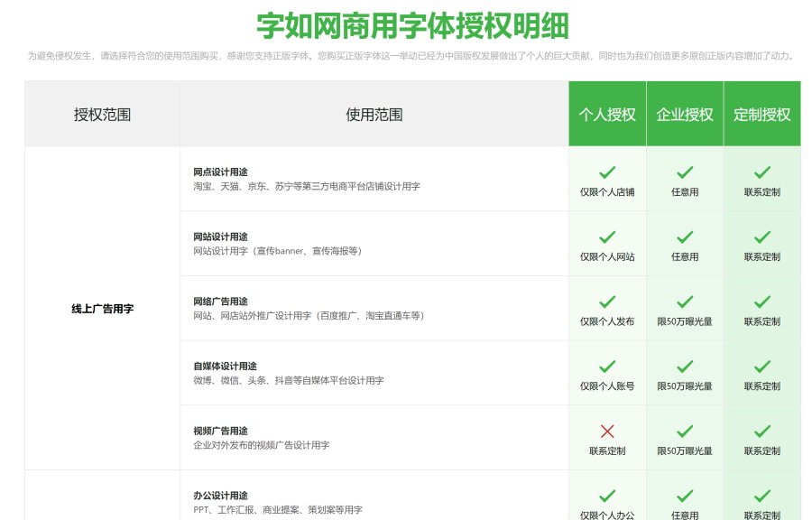The width and height of the screenshot is (812, 520).
Task: Click checkmark above 仅限个人店铺
Action: tap(607, 172)
